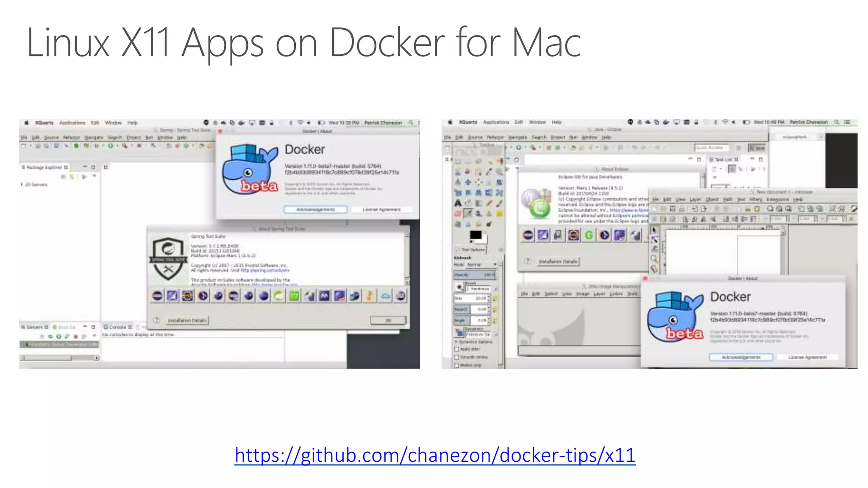Expand Dynamics Options in GIMP tool options
This screenshot has height=488, width=868.
pyautogui.click(x=456, y=341)
